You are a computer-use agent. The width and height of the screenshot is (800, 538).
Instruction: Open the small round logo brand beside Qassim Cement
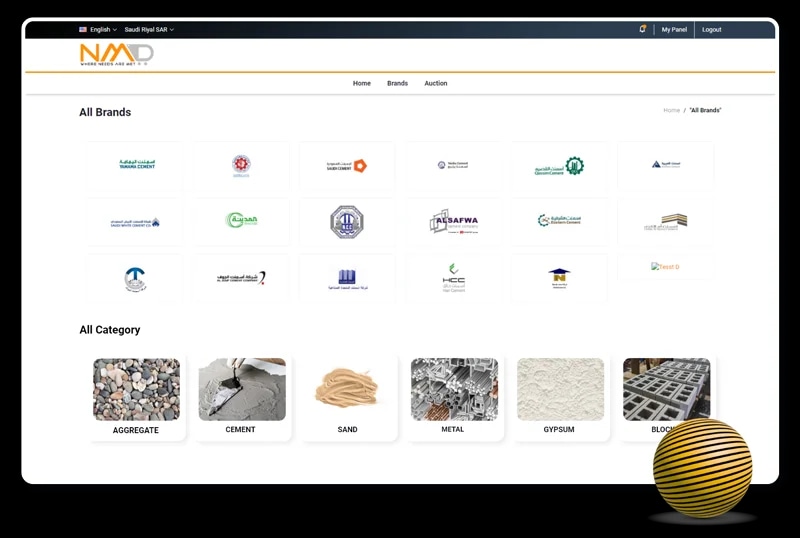point(453,165)
